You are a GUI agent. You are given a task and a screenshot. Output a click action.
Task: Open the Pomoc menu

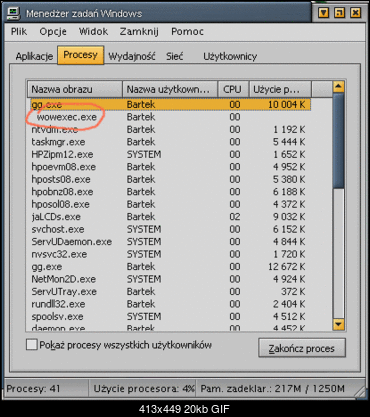point(187,32)
